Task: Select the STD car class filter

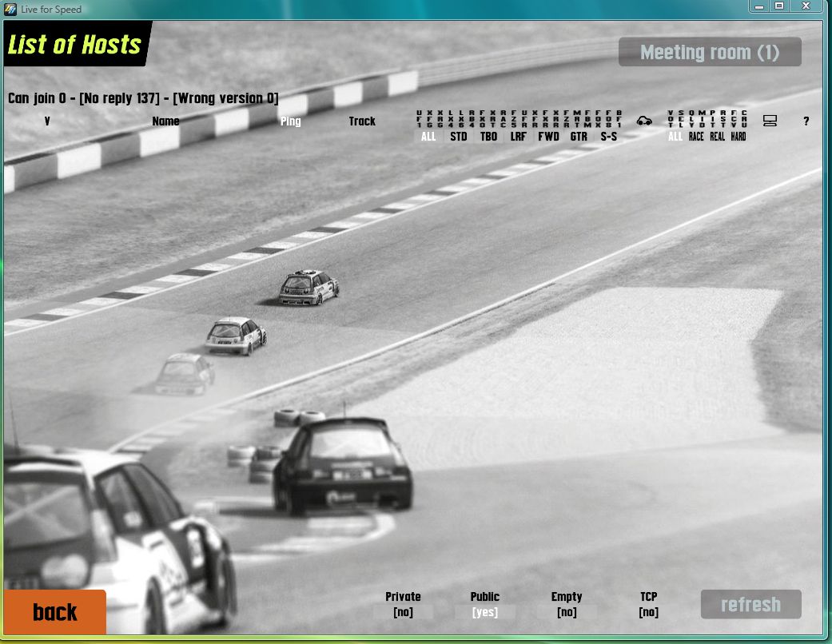Action: click(x=459, y=137)
